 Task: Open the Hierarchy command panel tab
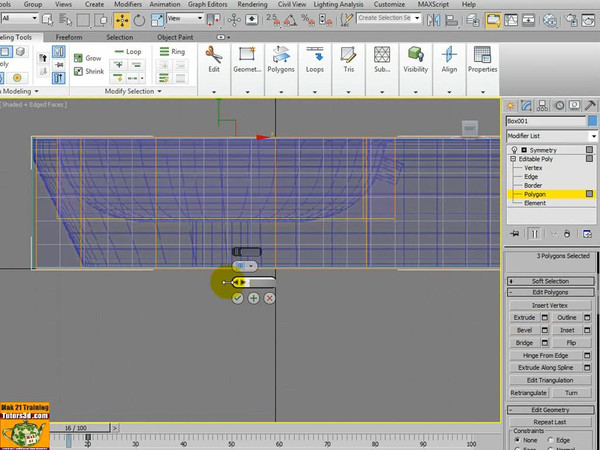pos(542,106)
